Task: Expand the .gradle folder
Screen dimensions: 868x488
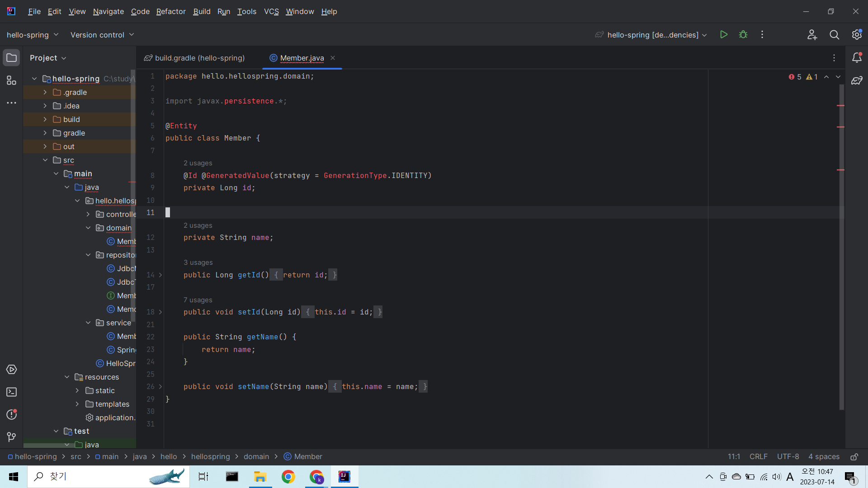Action: (x=45, y=92)
